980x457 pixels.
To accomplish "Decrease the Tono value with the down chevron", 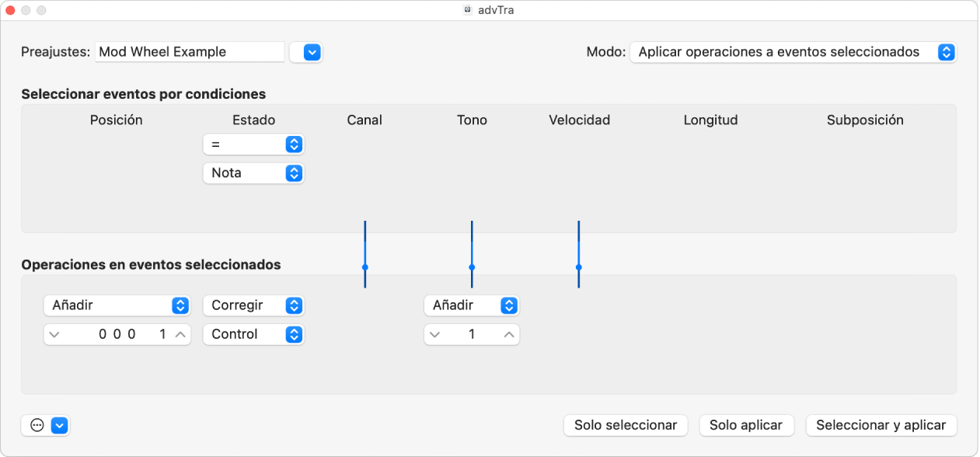I will (434, 334).
